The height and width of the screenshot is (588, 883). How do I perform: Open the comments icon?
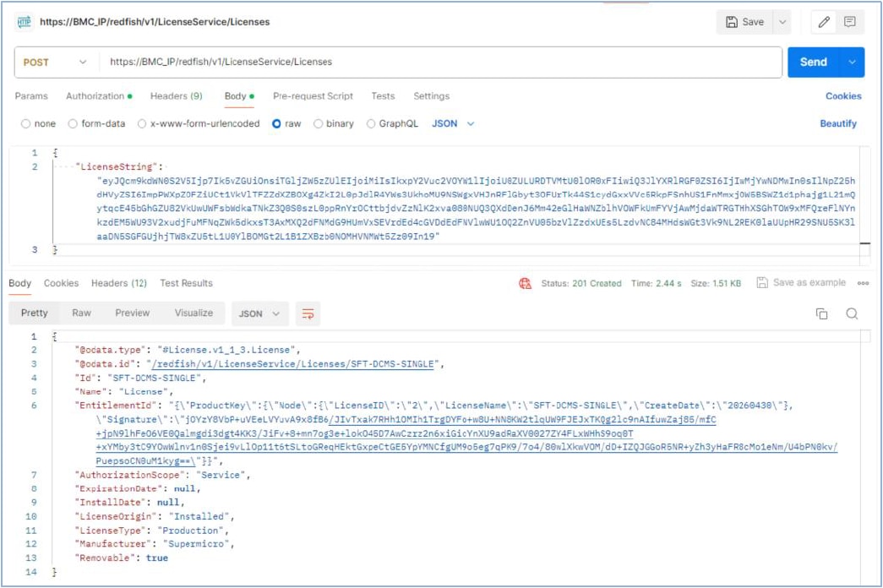pos(850,22)
